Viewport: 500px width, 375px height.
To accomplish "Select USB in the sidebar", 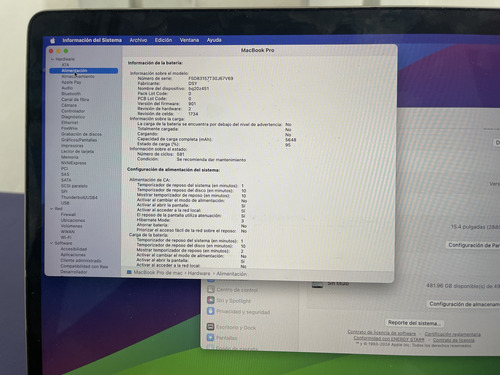I will click(65, 203).
